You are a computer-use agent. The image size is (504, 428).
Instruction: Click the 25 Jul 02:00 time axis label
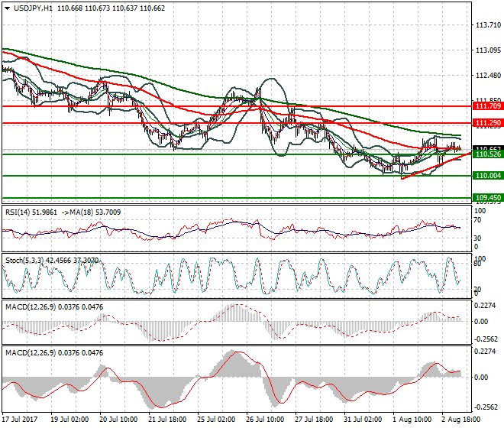point(216,420)
